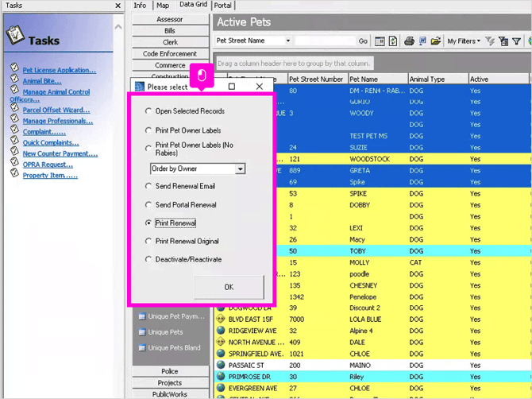Click checklist icon beside Parcel Offset Wizard

(x=14, y=107)
